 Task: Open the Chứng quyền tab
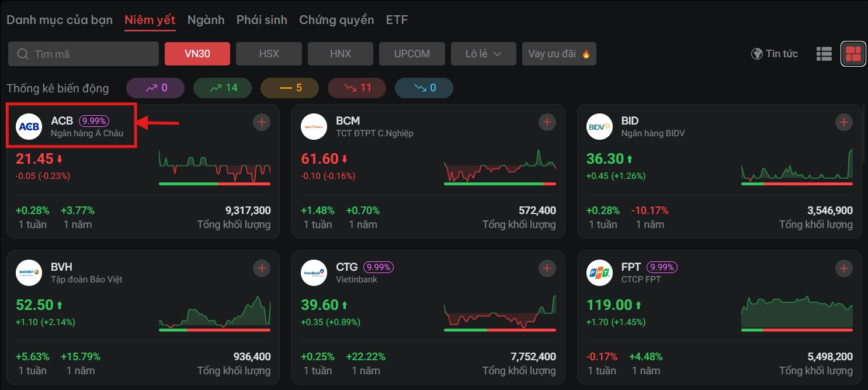pyautogui.click(x=336, y=20)
